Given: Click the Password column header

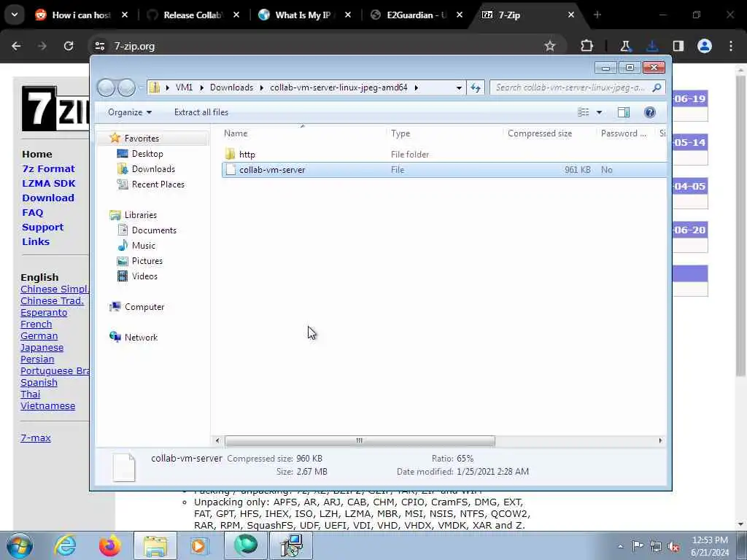Looking at the screenshot, I should click(x=624, y=133).
